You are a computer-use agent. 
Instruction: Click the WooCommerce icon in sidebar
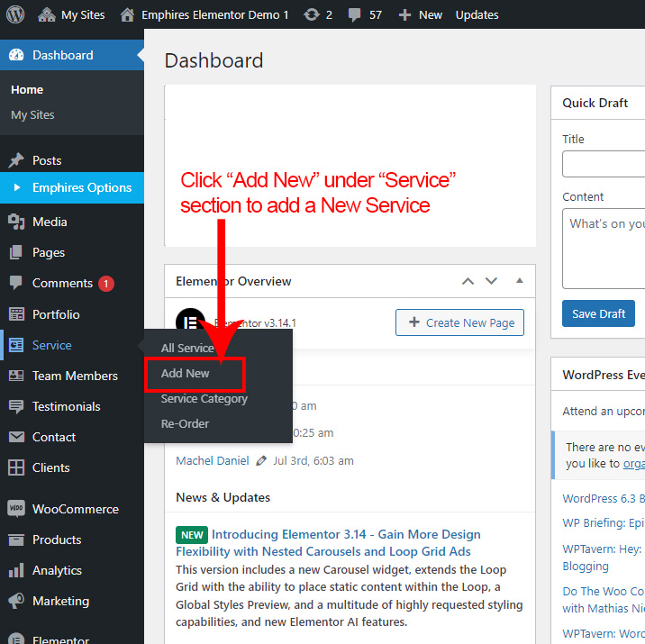[16, 509]
